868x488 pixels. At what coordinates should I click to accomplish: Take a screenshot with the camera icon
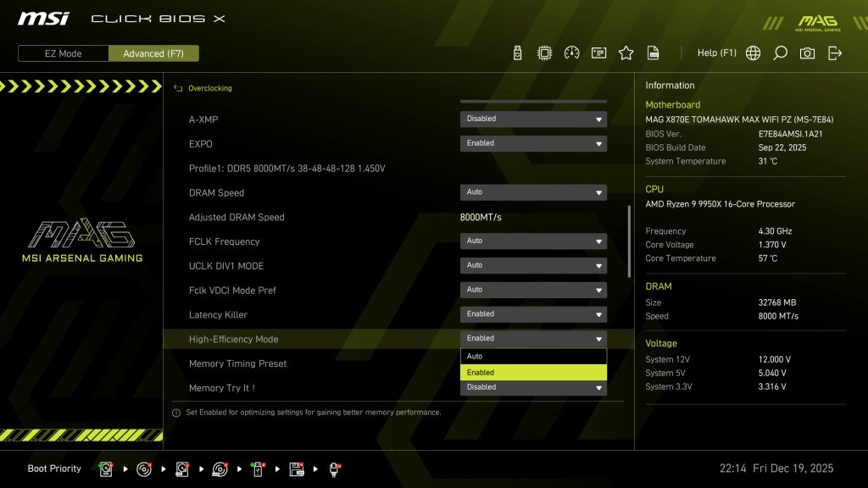807,53
